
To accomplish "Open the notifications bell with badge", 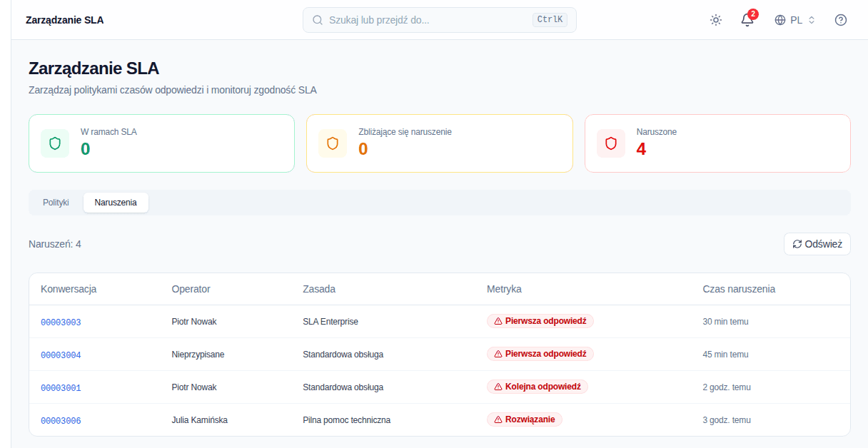I will click(x=747, y=20).
